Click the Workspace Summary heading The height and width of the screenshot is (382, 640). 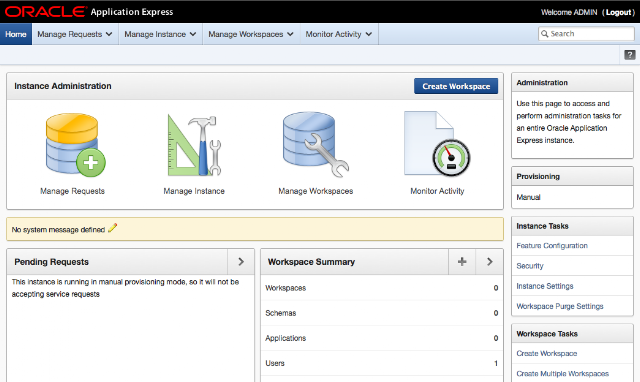[x=311, y=262]
